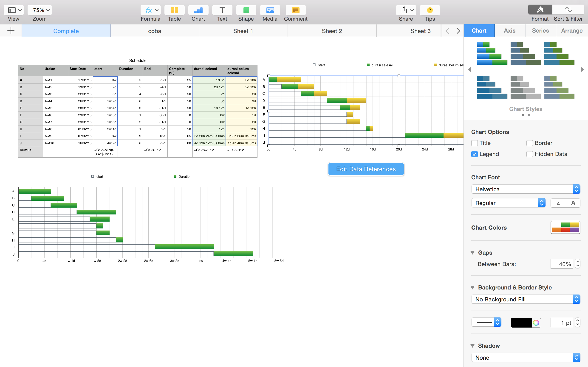Screen dimensions: 588x367
Task: Add a new sheet with the plus button
Action: point(11,31)
